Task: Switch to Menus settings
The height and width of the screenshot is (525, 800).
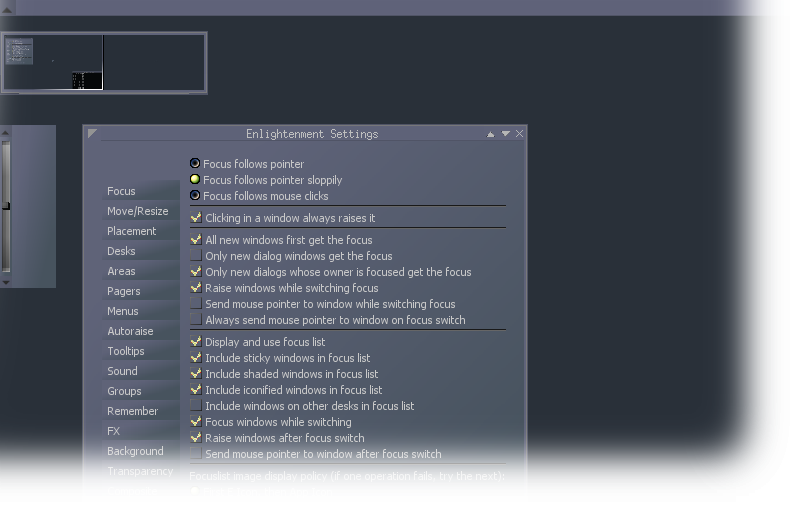Action: pos(141,311)
